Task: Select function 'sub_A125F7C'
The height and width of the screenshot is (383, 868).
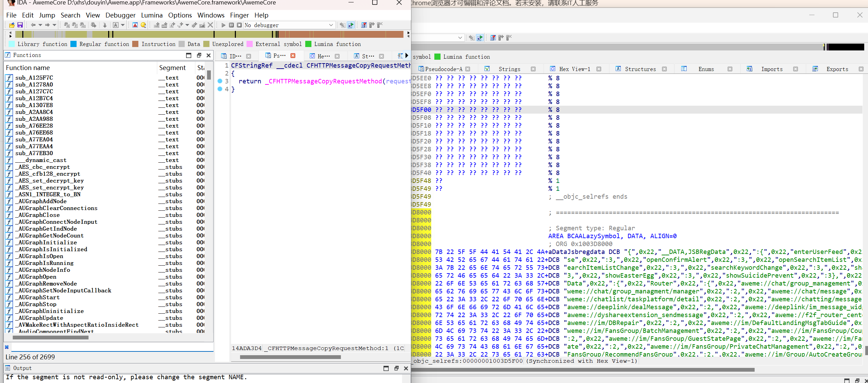Action: (34, 78)
